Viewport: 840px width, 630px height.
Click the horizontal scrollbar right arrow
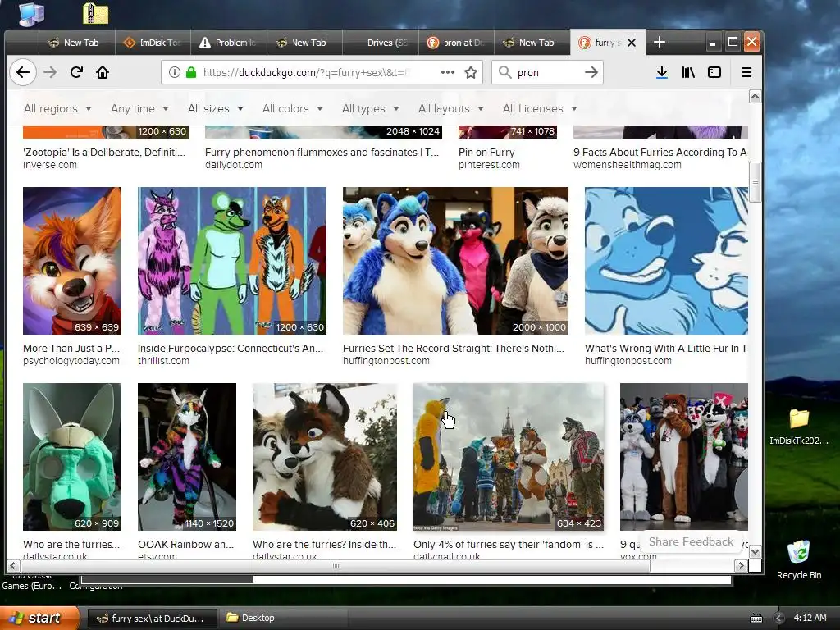(x=741, y=566)
